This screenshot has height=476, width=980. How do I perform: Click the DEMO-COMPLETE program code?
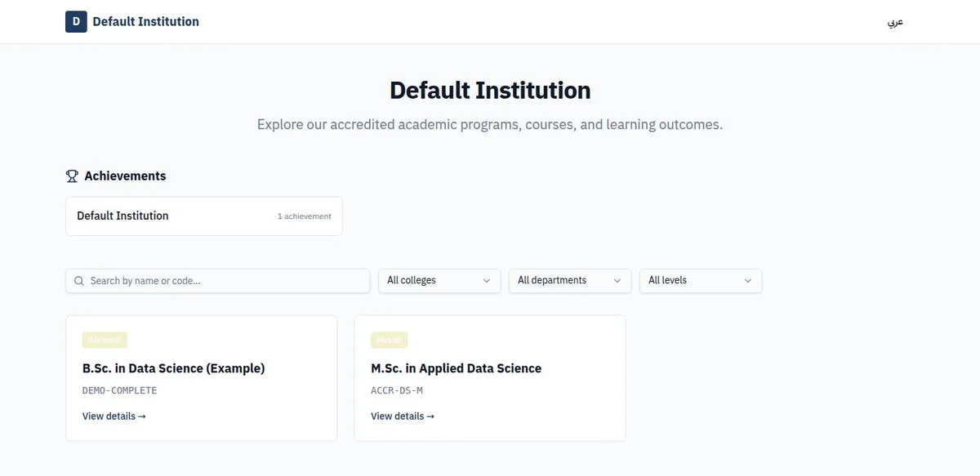click(x=119, y=390)
